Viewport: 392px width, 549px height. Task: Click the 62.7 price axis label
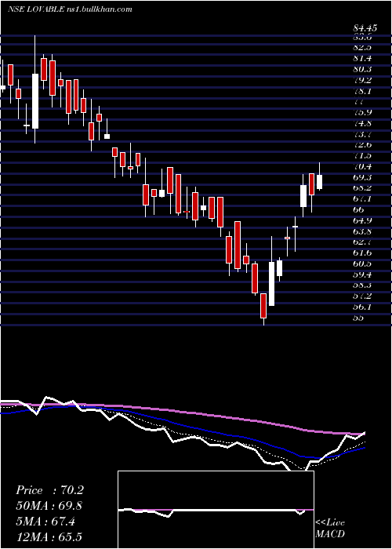[x=362, y=242]
